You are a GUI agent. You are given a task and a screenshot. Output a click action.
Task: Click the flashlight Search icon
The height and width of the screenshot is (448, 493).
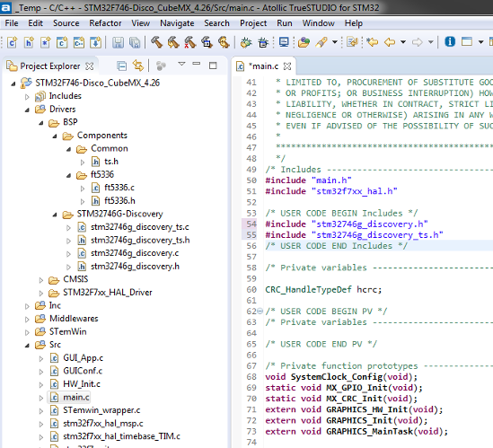(x=321, y=42)
